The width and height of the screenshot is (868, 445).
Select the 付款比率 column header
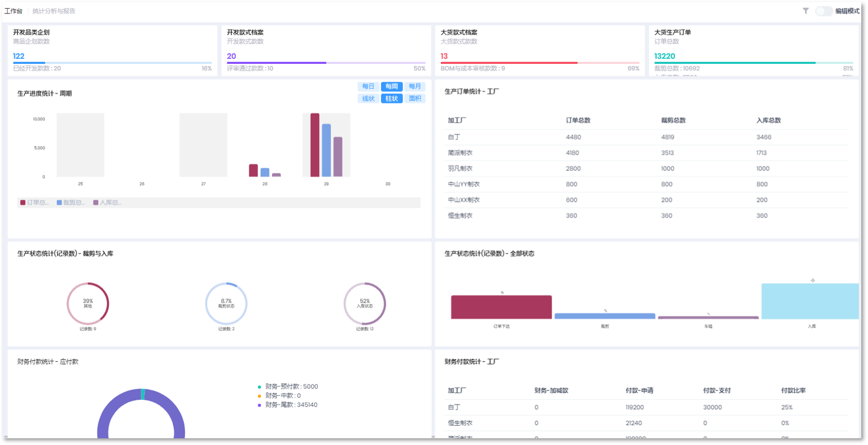(x=793, y=390)
